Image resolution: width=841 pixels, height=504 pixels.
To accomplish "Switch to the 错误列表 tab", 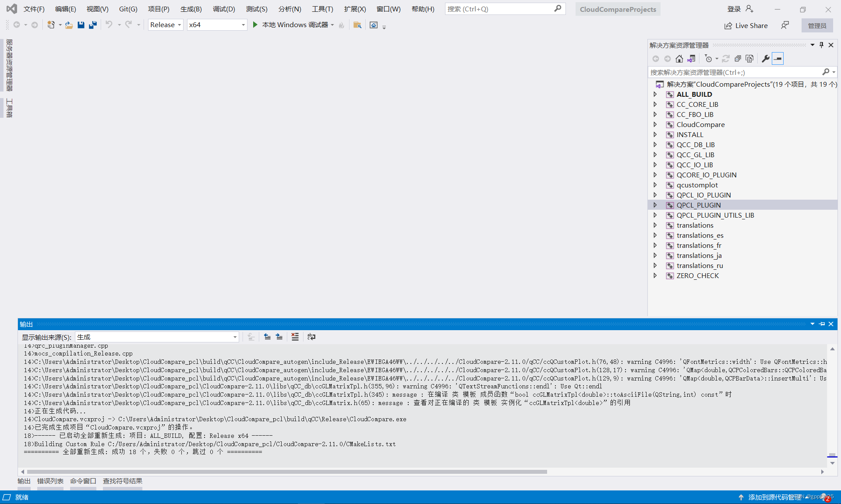I will coord(50,481).
